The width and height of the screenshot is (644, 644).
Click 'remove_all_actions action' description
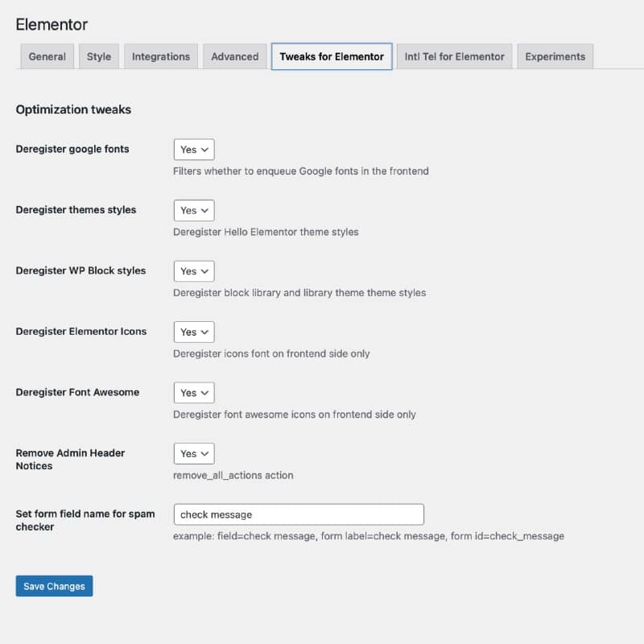click(233, 475)
